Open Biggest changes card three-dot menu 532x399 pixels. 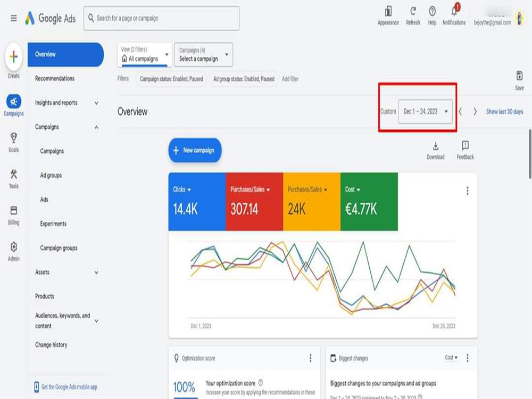[468, 358]
